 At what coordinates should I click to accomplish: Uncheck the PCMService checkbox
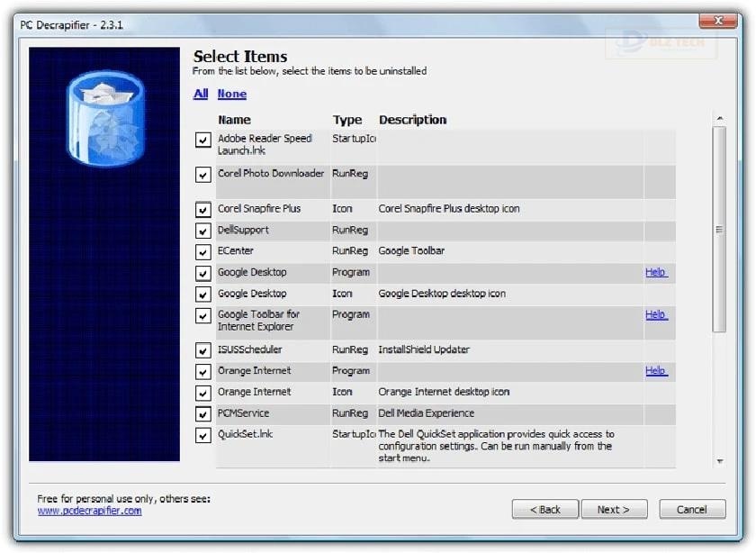click(x=203, y=414)
